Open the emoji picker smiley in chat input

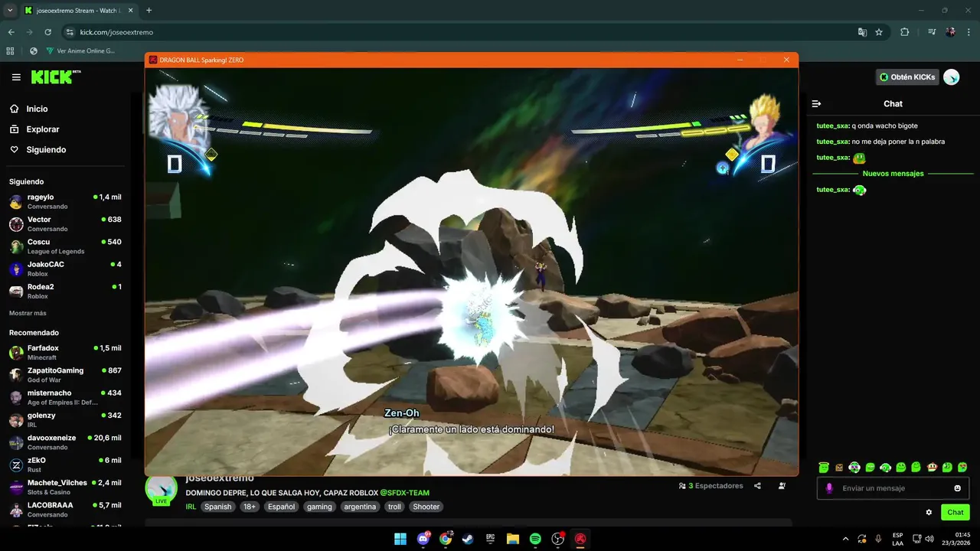[x=957, y=488]
